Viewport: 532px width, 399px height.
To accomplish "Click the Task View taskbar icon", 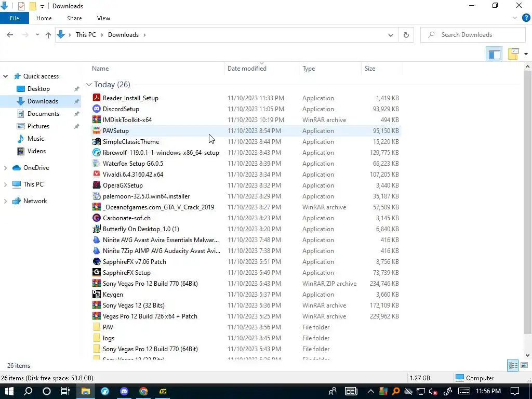I will click(x=65, y=391).
